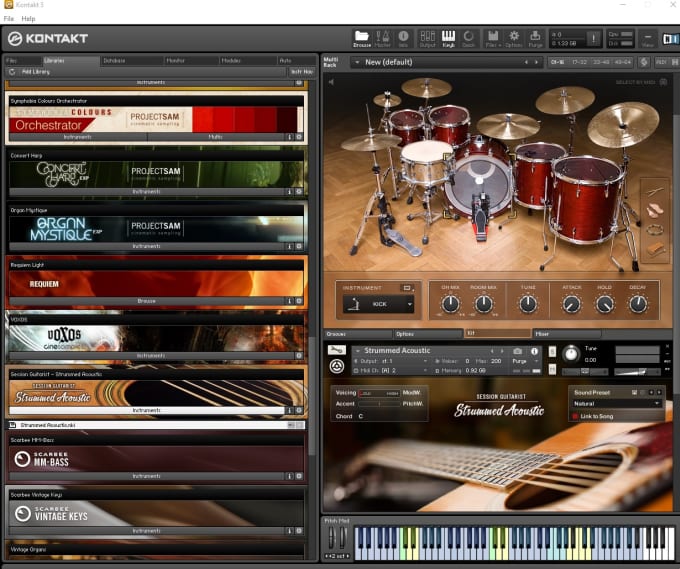Open the Help menu
The image size is (680, 569).
pyautogui.click(x=28, y=19)
